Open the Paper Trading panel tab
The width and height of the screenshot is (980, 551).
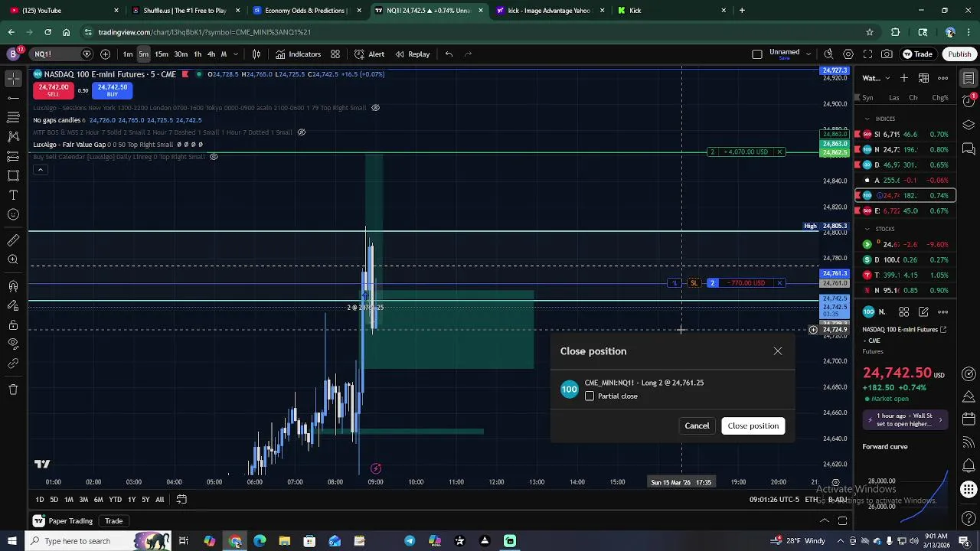tap(65, 521)
